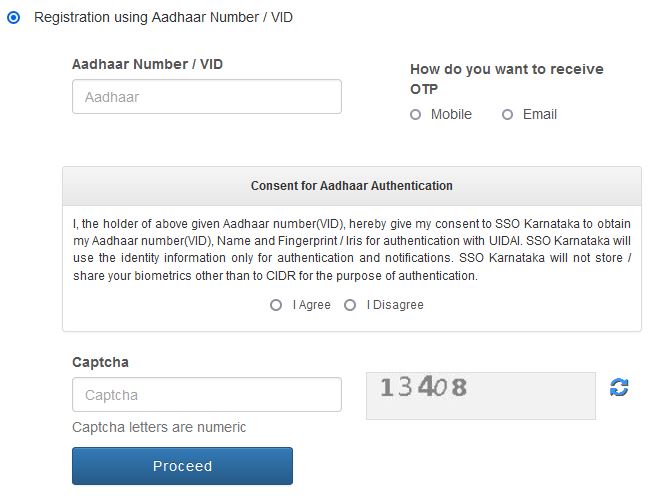Choose Email radio button for OTP delivery
The height and width of the screenshot is (504, 652).
pos(507,114)
